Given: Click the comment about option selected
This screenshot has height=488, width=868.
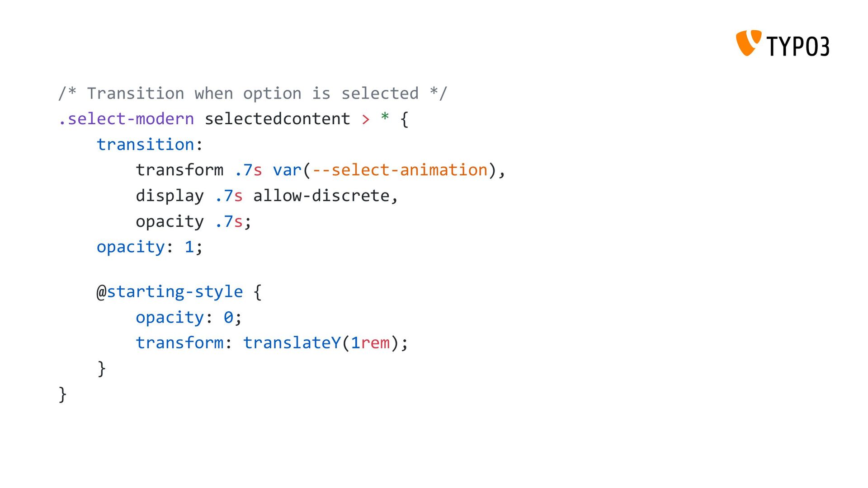Looking at the screenshot, I should tap(253, 94).
